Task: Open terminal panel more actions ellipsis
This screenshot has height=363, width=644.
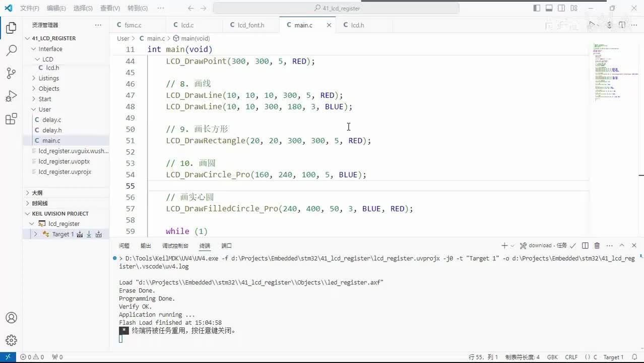Action: [x=609, y=246]
